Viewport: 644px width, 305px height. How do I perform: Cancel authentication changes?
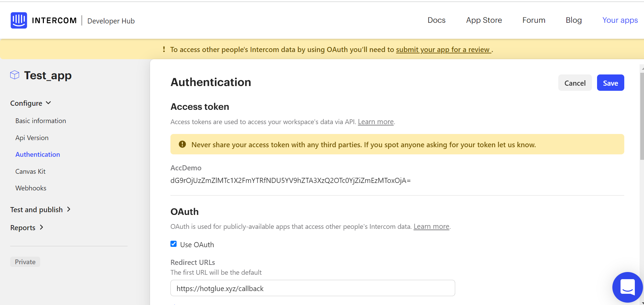(575, 83)
